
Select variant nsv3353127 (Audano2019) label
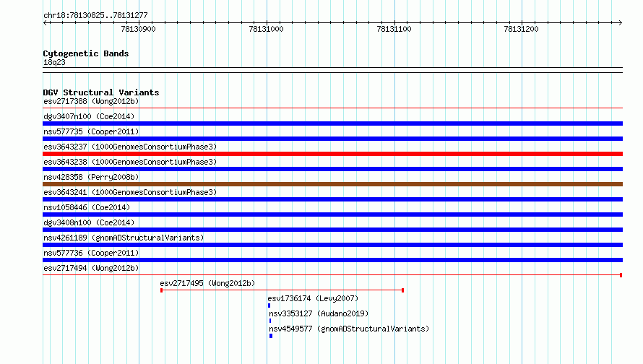coord(319,313)
